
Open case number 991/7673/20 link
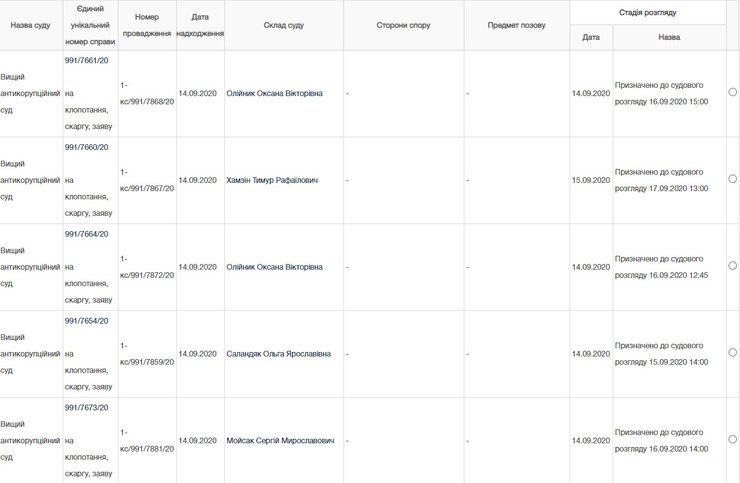[x=86, y=408]
